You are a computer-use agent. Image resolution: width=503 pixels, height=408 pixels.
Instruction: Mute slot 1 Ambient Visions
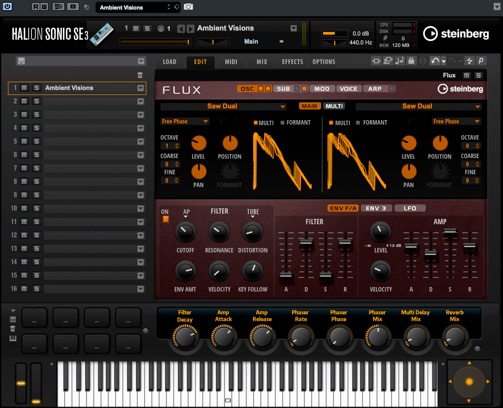click(x=24, y=88)
